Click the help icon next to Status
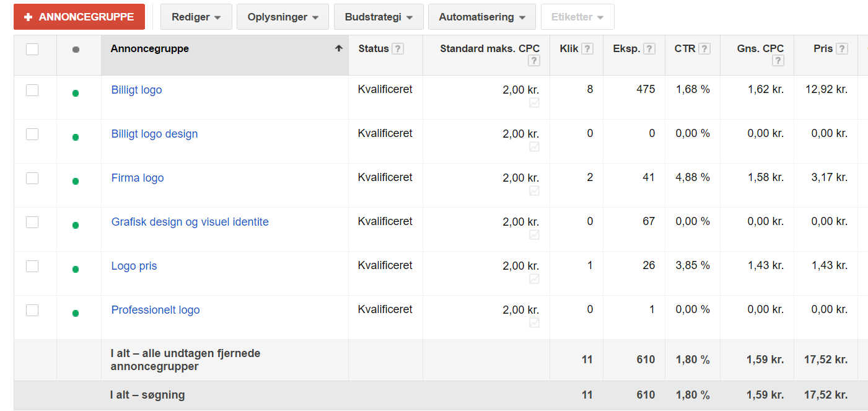 (398, 49)
